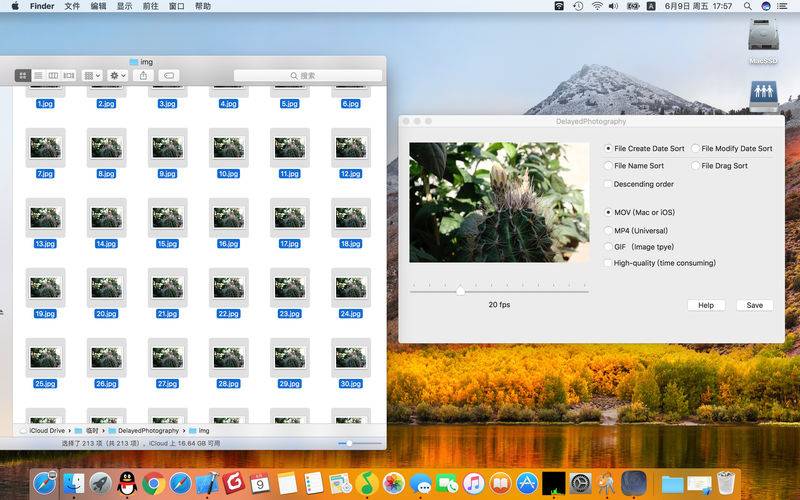Enable Descending order checkbox

(639, 184)
